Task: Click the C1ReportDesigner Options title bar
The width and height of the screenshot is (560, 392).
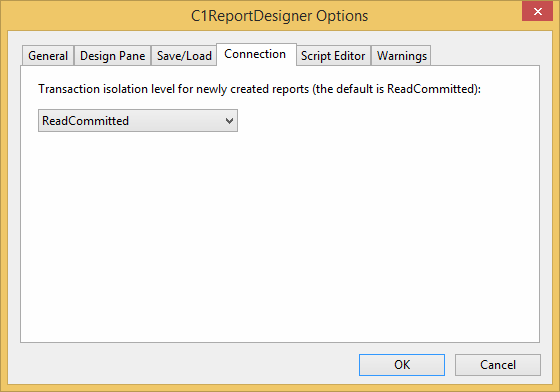Action: 280,16
